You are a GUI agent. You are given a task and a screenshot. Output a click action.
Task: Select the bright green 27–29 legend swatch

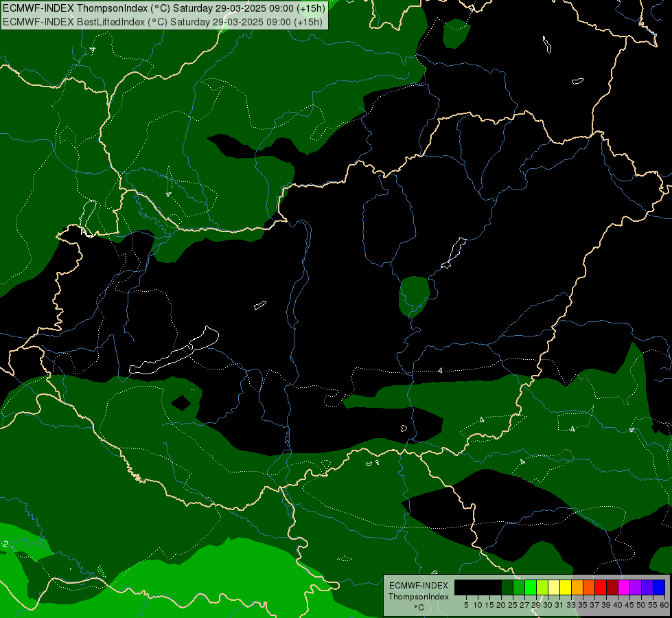tap(531, 587)
